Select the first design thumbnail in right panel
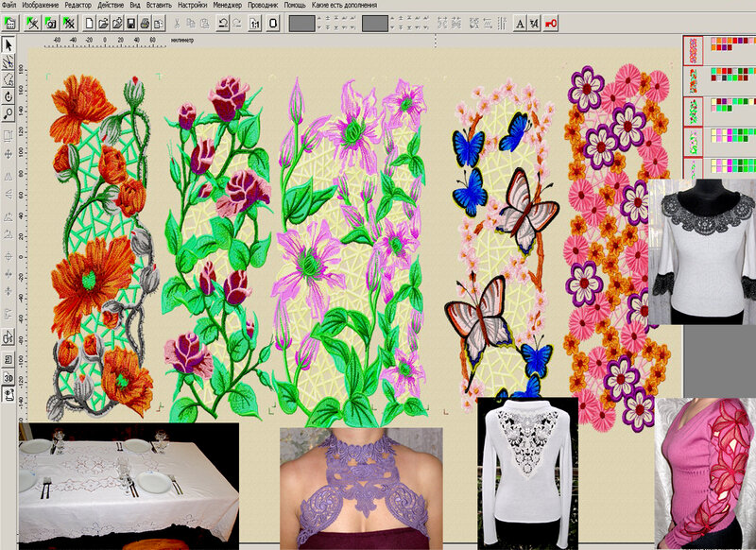This screenshot has width=756, height=550. click(692, 47)
